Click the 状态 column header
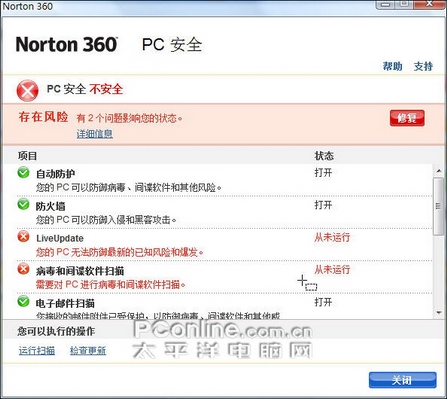 coord(324,156)
